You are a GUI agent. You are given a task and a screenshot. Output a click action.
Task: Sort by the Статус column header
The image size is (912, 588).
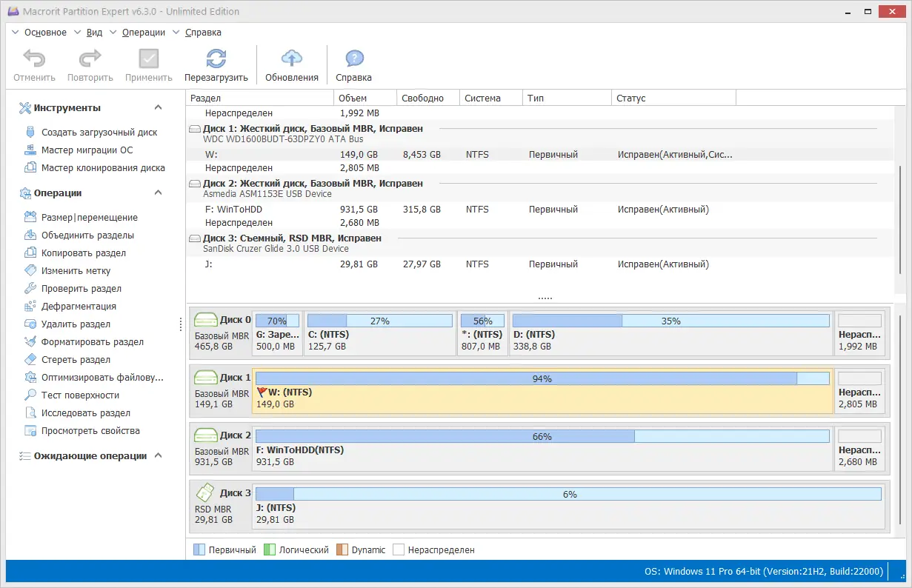[x=674, y=98]
